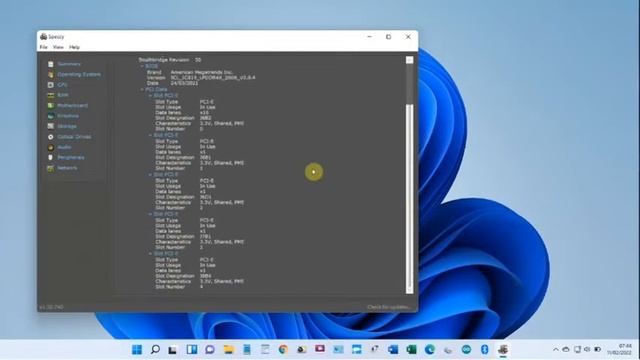Open the Summary section icon
Screen dimensions: 640x360
[x=51, y=64]
